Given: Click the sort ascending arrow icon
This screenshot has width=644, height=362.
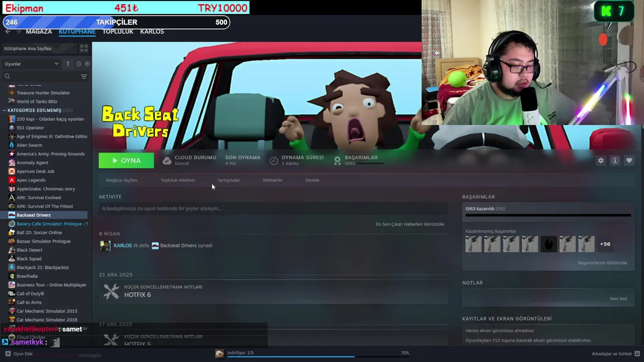Looking at the screenshot, I should coord(68,64).
